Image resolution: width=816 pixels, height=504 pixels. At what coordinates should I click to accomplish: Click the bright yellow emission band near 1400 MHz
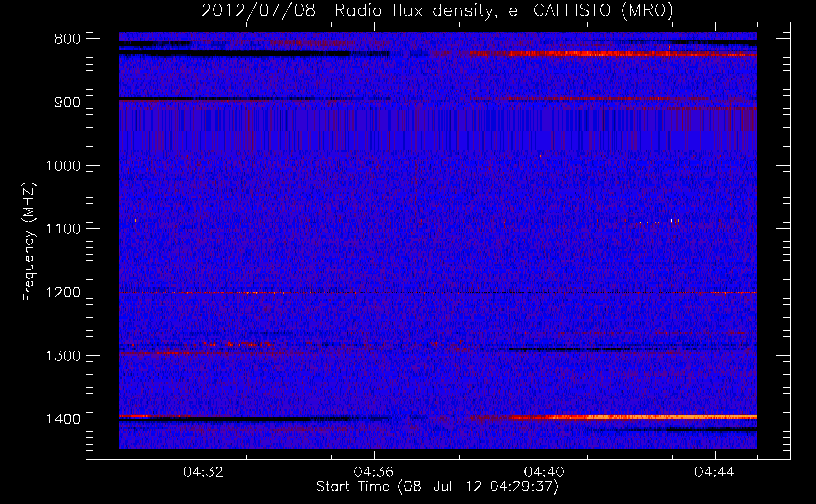click(633, 417)
